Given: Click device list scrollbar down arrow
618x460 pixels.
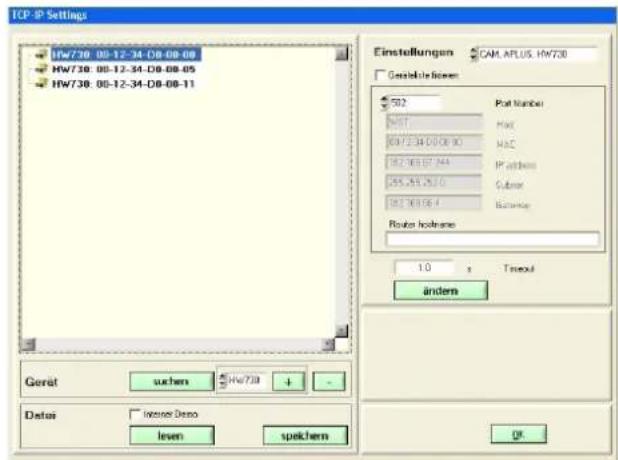Looking at the screenshot, I should 342,331.
